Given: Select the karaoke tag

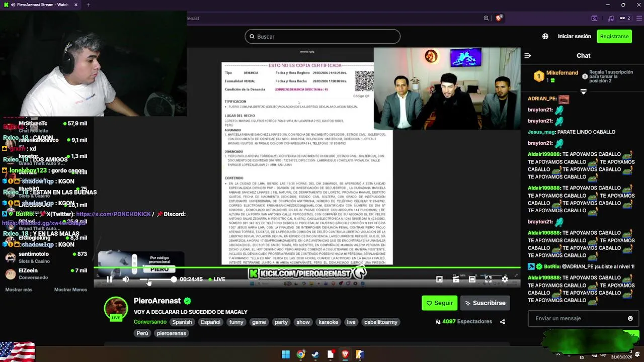Looking at the screenshot, I should click(x=329, y=322).
